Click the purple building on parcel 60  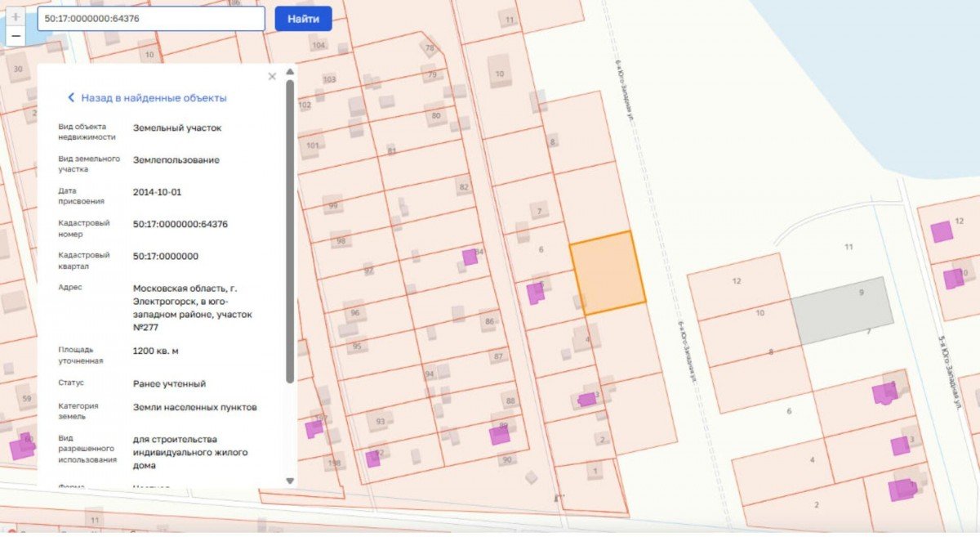(21, 446)
